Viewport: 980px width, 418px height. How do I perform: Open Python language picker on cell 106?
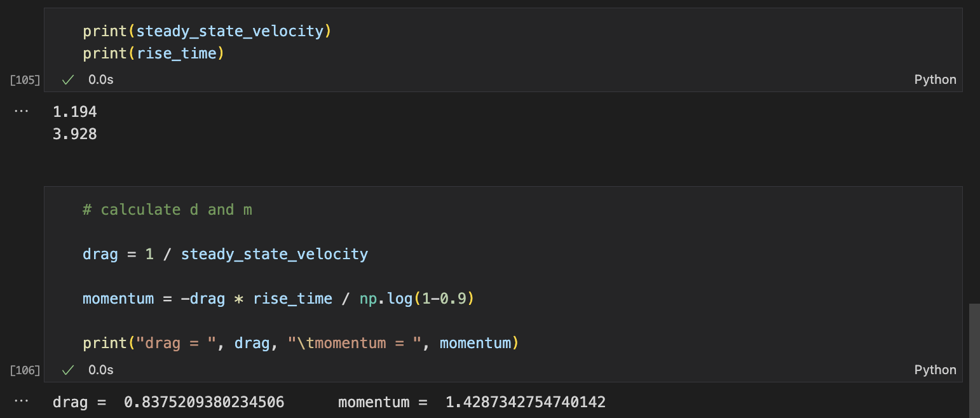(x=935, y=370)
